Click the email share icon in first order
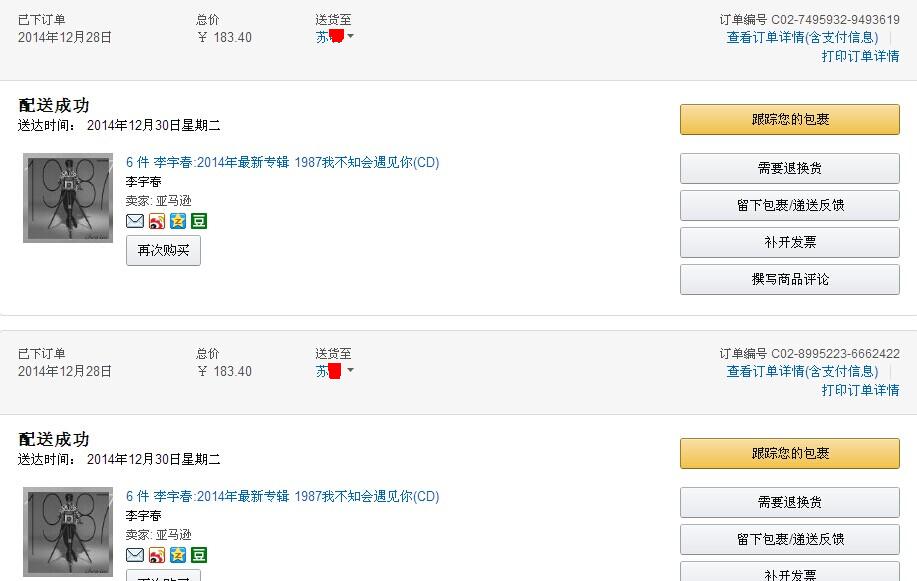 tap(135, 221)
